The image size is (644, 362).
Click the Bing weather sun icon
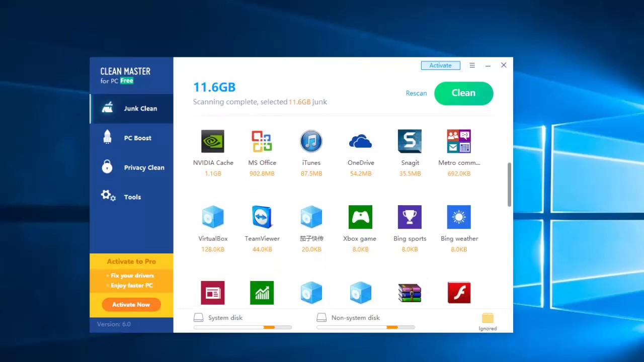[459, 217]
